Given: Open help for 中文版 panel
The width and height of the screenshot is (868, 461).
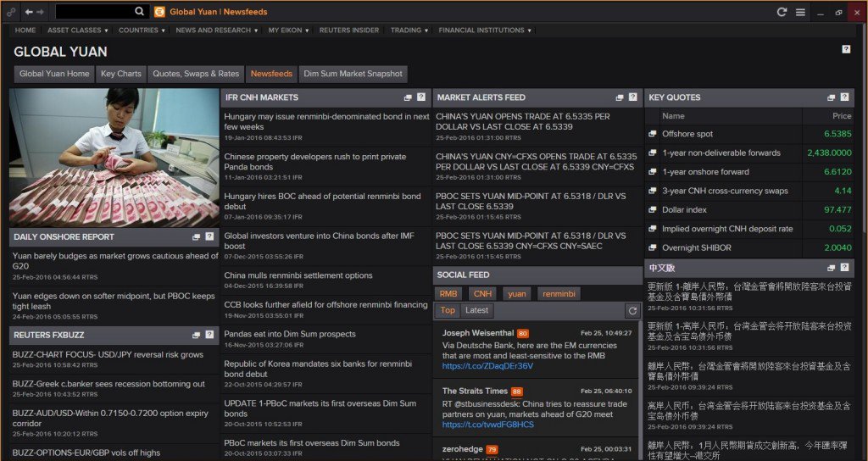Looking at the screenshot, I should pos(844,267).
